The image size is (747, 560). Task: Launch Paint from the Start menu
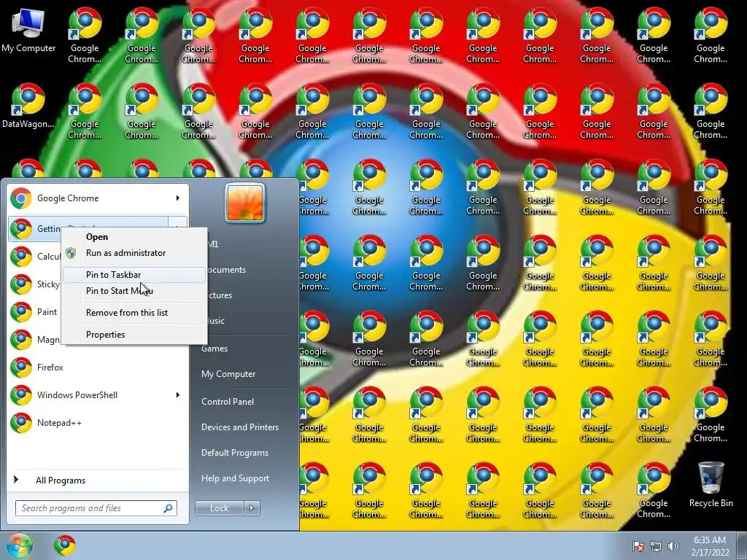pos(34,312)
